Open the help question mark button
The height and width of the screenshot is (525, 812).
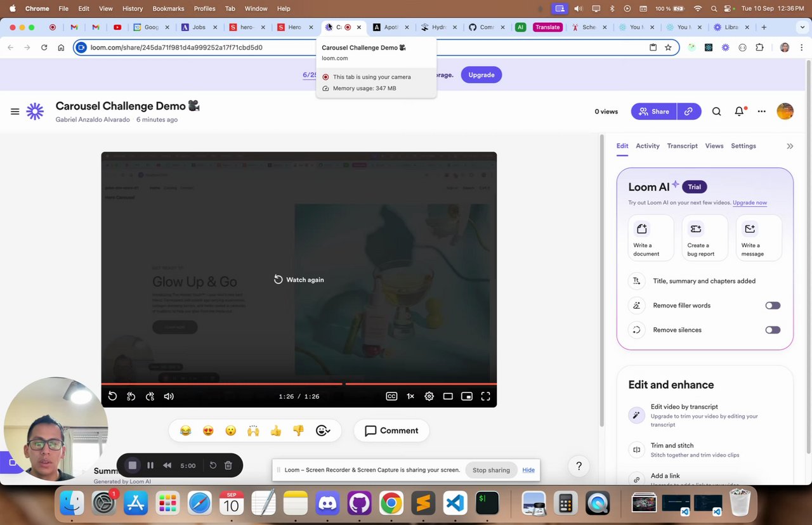579,466
